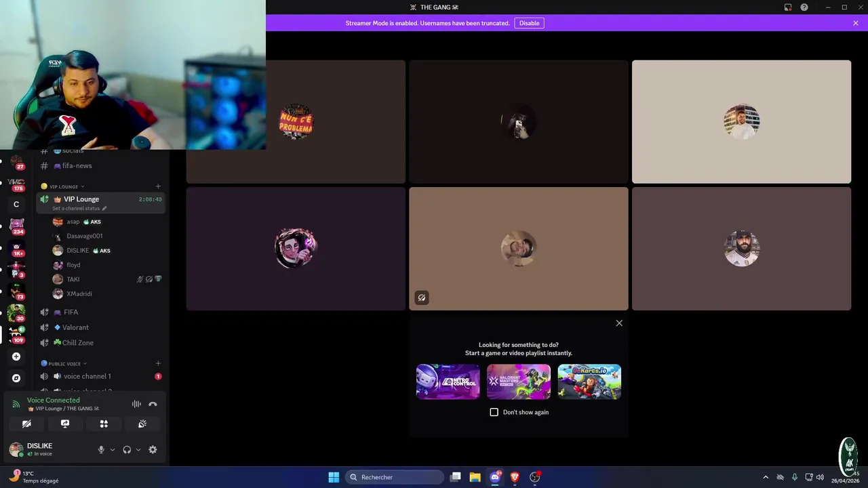Create channel in VIP LOUNGE category
This screenshot has width=868, height=488.
click(x=158, y=186)
